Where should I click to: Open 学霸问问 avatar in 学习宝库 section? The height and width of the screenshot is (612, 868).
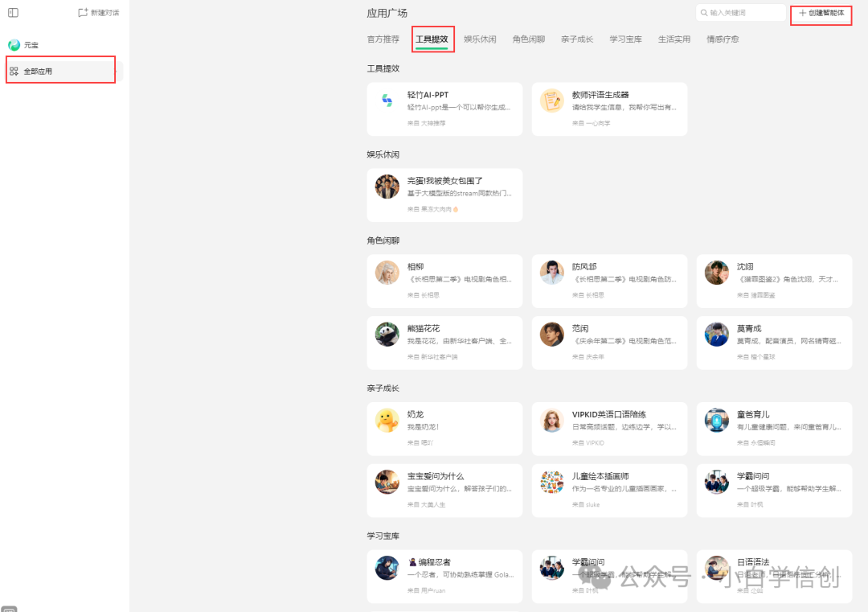click(552, 568)
